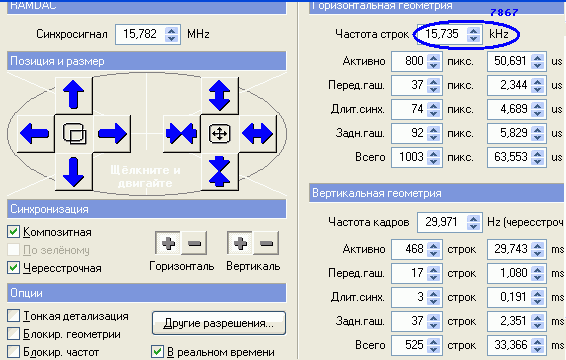Click the minus button above Вертикаль

coord(266,243)
